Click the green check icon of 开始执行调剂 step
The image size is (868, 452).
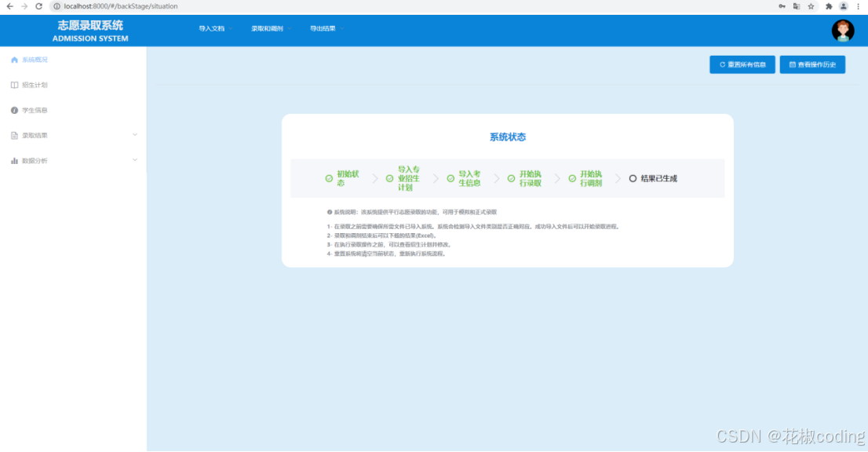572,179
